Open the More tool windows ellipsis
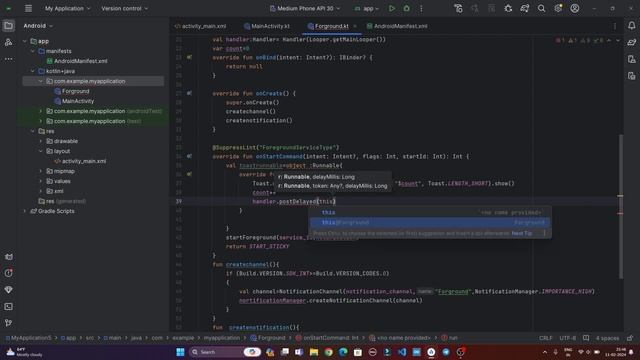 (8, 59)
